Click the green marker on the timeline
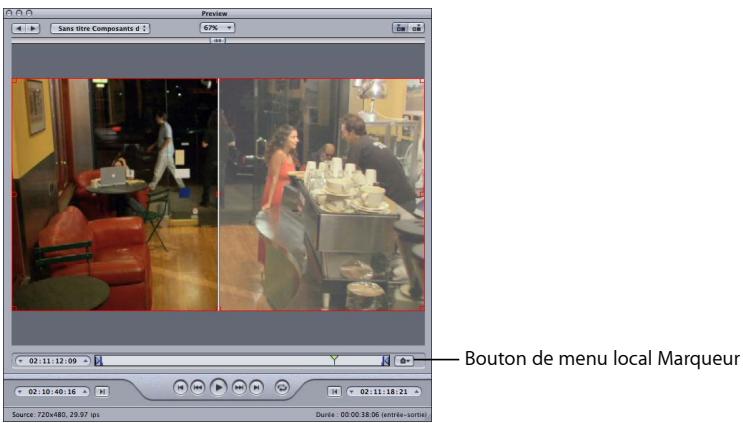This screenshot has width=743, height=423. (x=334, y=357)
